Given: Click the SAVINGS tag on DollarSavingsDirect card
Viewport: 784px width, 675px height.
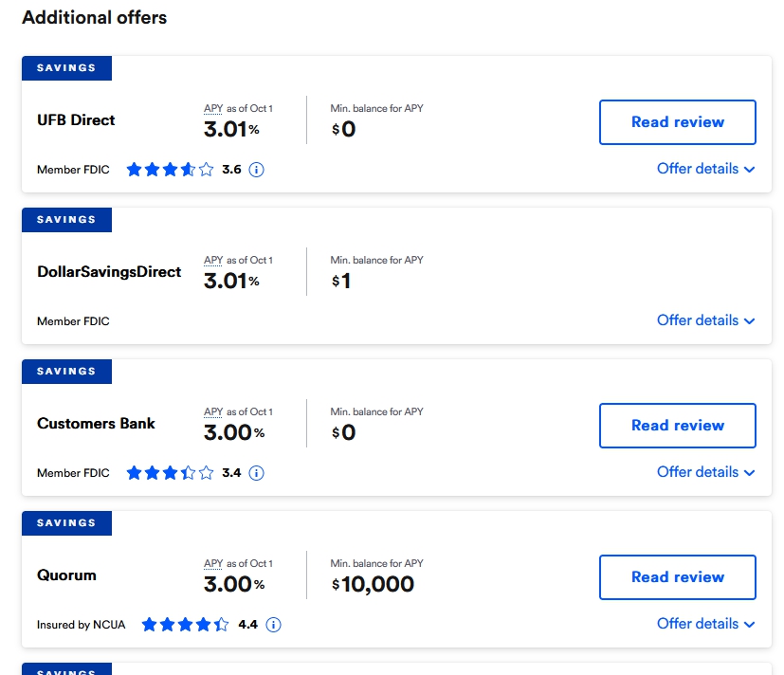Looking at the screenshot, I should tap(66, 220).
